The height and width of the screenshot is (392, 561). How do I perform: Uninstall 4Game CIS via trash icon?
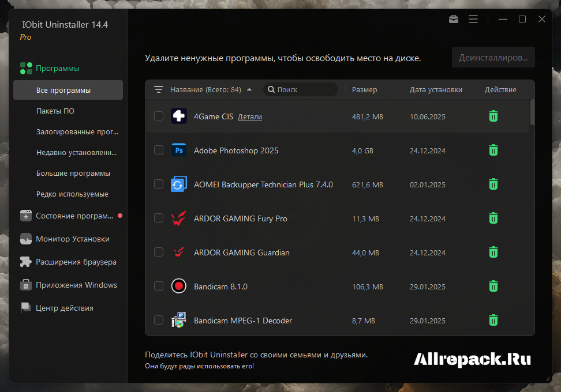coord(493,116)
